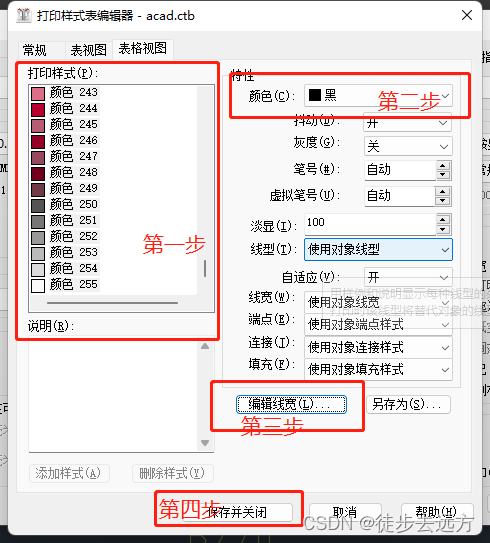Click the 淡显(I) field with value 100
490x543 pixels.
tap(370, 224)
